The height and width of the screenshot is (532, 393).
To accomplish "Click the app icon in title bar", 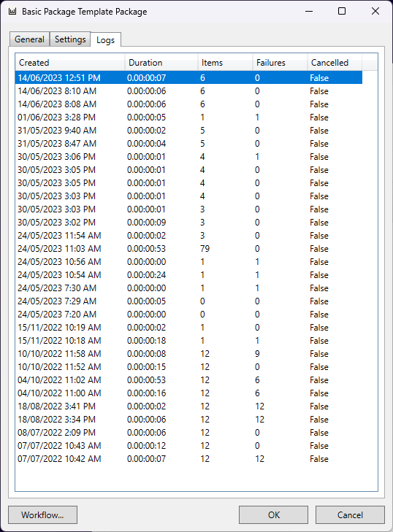I will point(12,12).
